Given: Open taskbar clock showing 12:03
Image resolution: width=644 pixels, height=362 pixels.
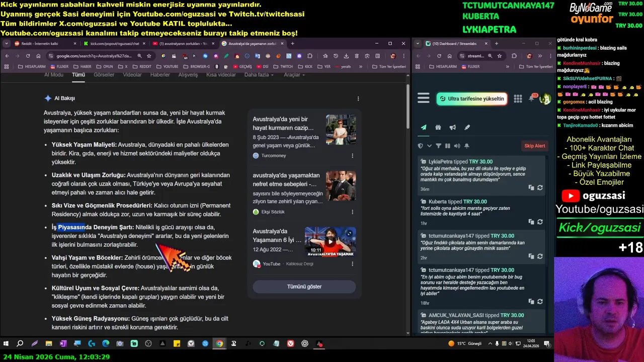Looking at the screenshot, I should 532,344.
